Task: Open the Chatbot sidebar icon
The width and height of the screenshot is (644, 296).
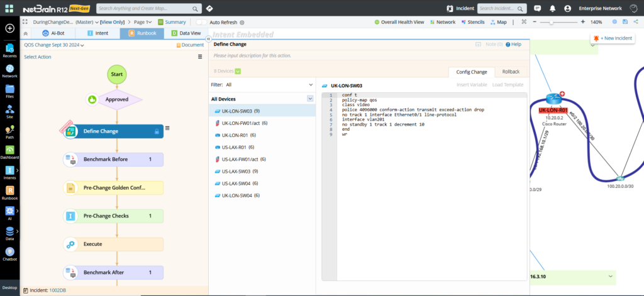Action: click(9, 253)
